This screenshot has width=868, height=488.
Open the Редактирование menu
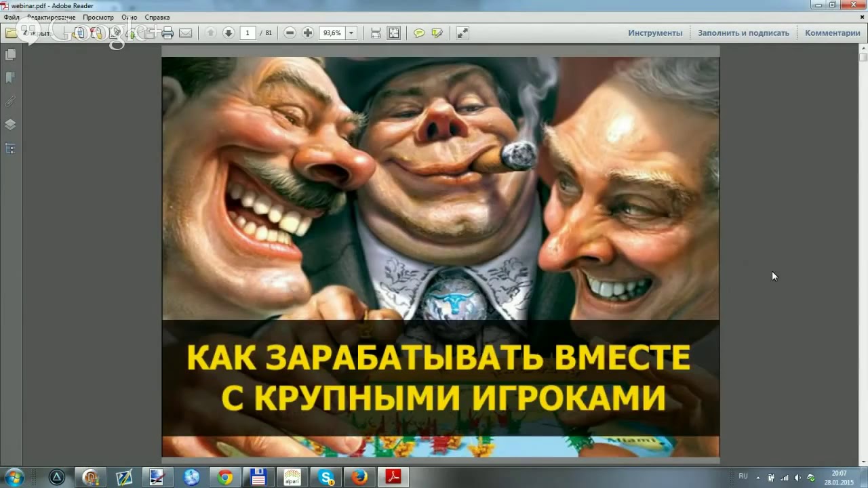51,17
